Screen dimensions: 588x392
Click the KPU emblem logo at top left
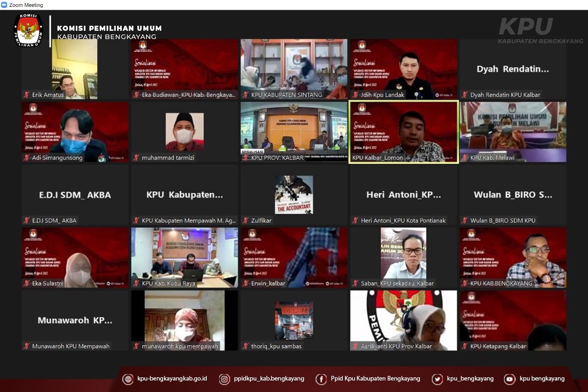pos(28,30)
